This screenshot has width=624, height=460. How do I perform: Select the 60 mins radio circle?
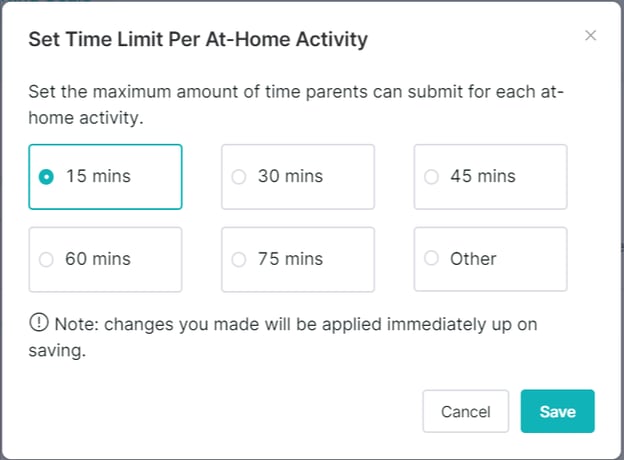(x=45, y=259)
